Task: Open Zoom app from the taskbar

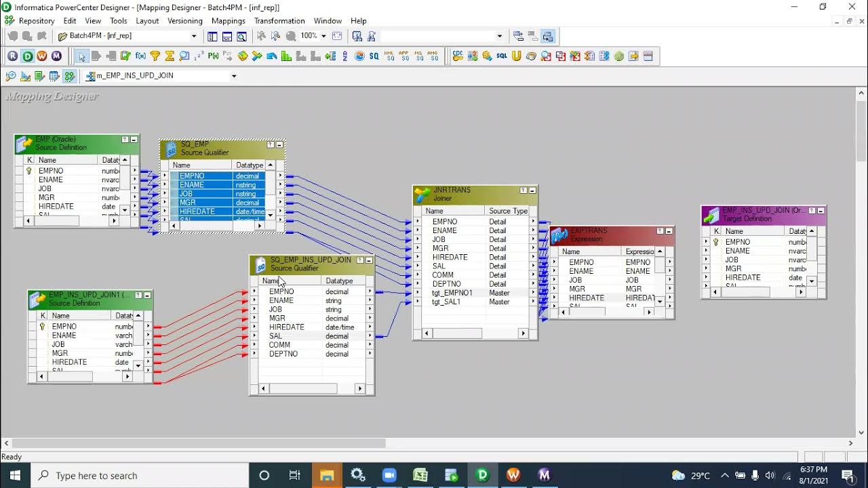Action: coord(389,475)
